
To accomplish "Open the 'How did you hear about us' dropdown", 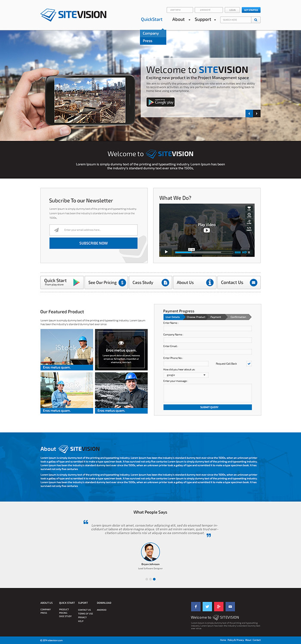I will (x=186, y=375).
